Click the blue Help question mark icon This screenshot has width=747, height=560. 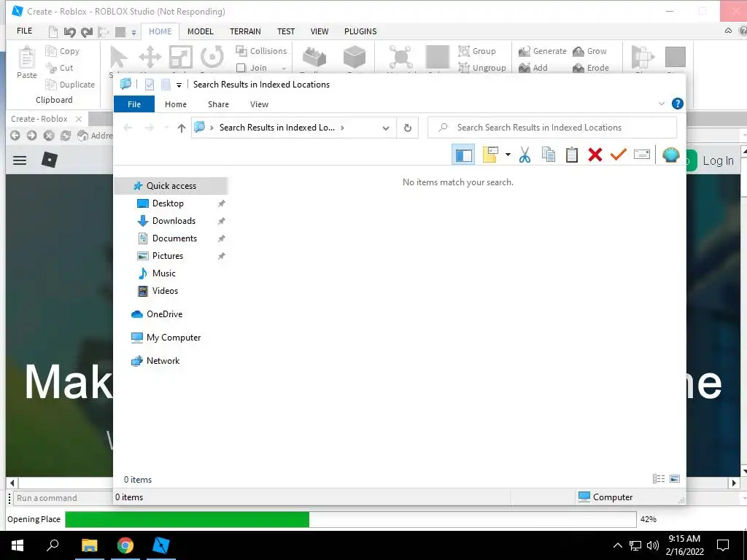pyautogui.click(x=677, y=104)
